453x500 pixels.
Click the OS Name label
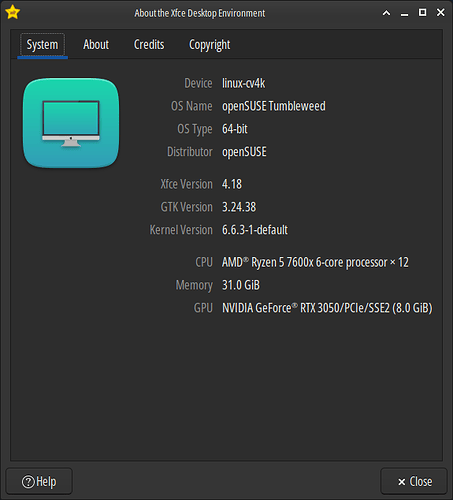click(x=192, y=106)
